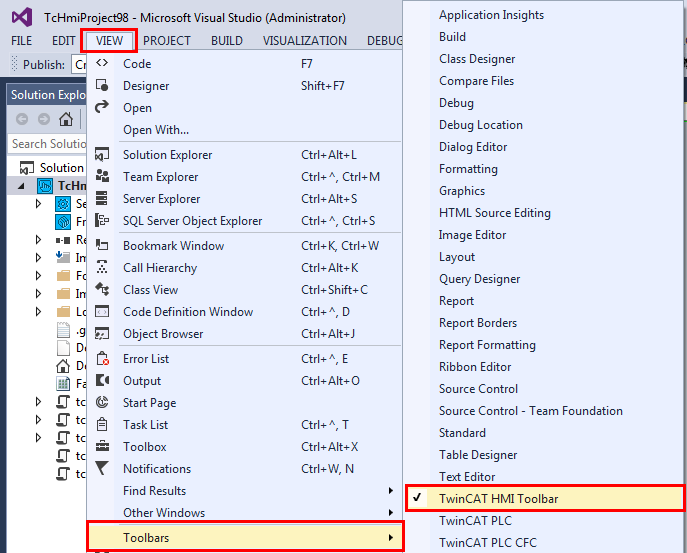Open the Publish configuration dropdown

(x=79, y=64)
